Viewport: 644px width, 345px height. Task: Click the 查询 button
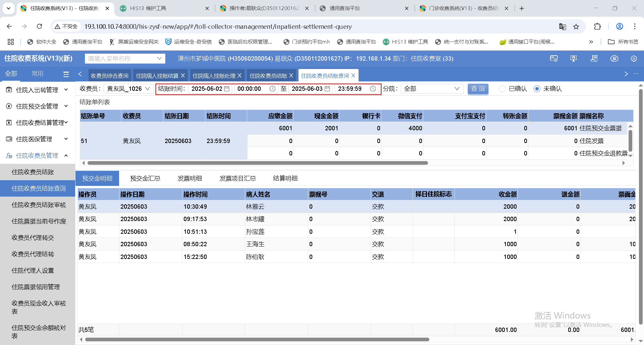(478, 89)
